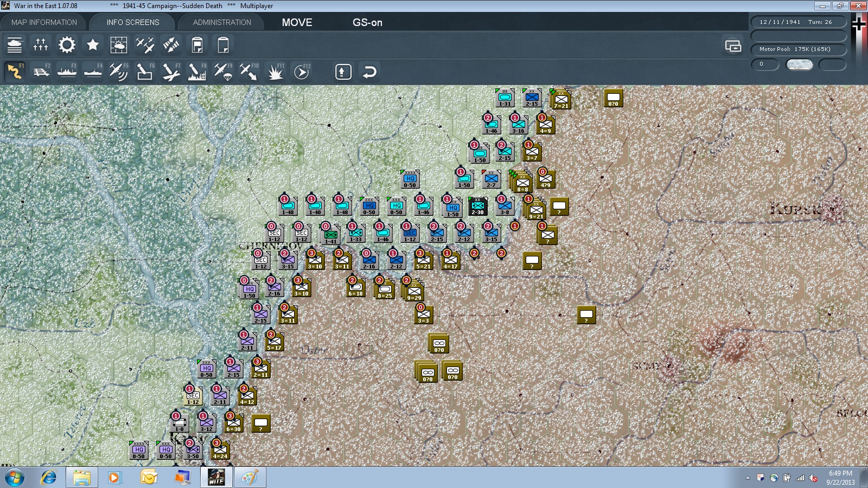
Task: Select F4 amphibious transport mode
Action: pos(93,72)
